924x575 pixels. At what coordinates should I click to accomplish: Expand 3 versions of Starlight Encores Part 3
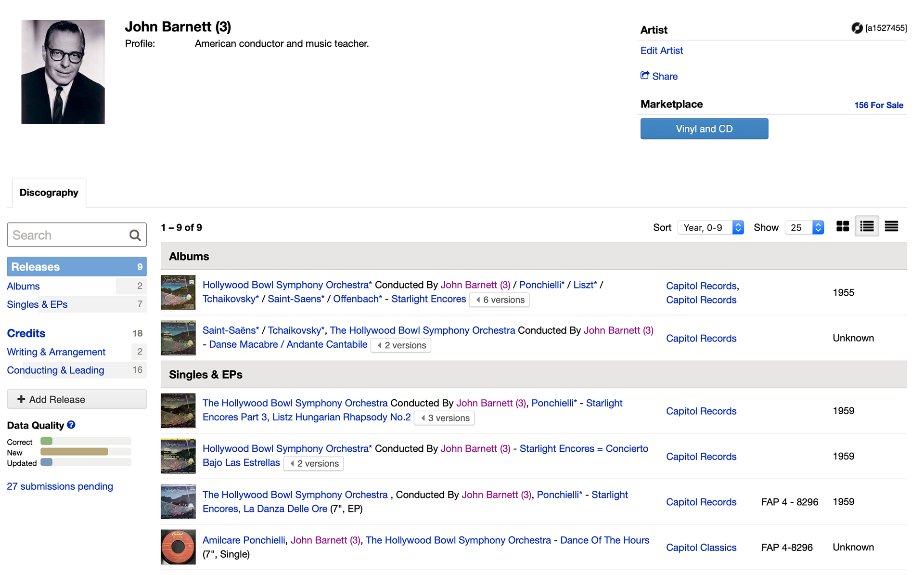pos(445,418)
